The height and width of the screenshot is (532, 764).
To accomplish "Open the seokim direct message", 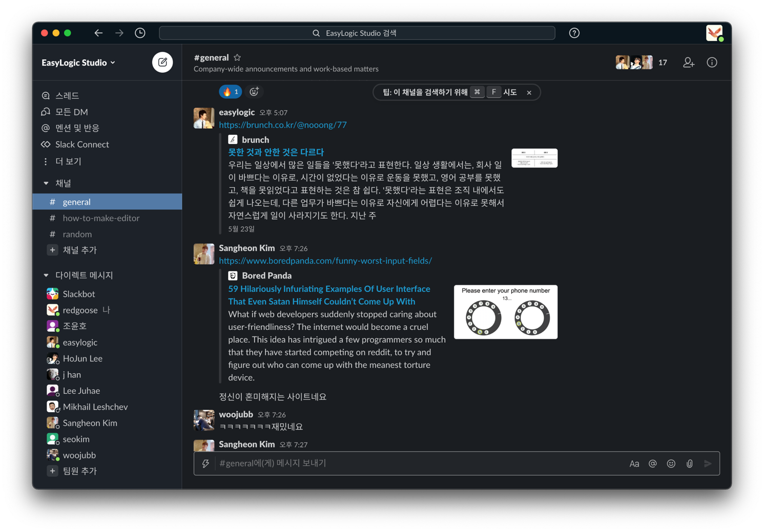I will click(x=107, y=439).
